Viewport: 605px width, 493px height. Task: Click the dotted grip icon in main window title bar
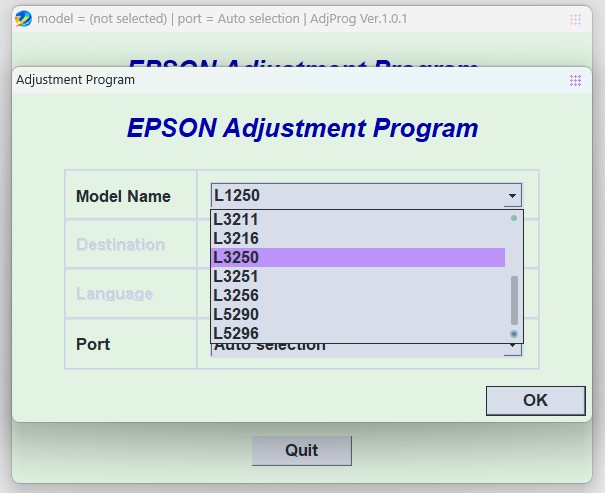[575, 19]
